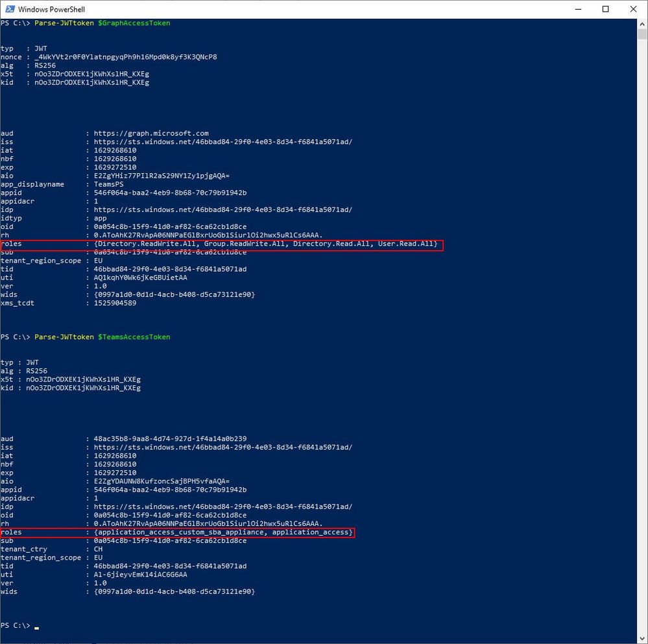
Task: Click the scrollbar up arrow
Action: (x=642, y=24)
